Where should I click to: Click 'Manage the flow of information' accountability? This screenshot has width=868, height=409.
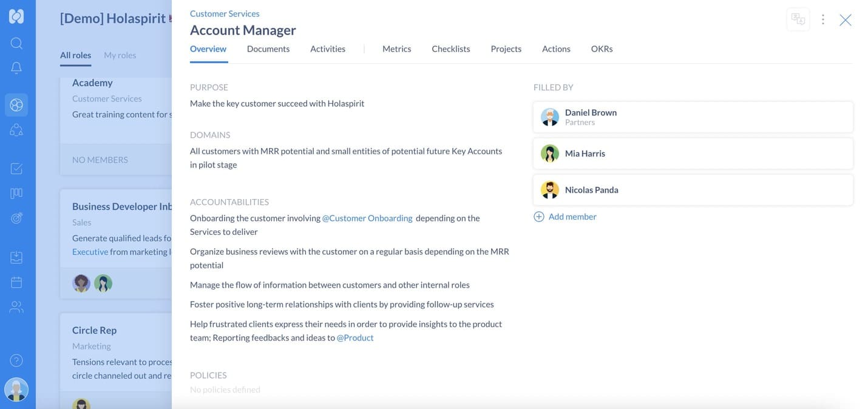point(330,285)
